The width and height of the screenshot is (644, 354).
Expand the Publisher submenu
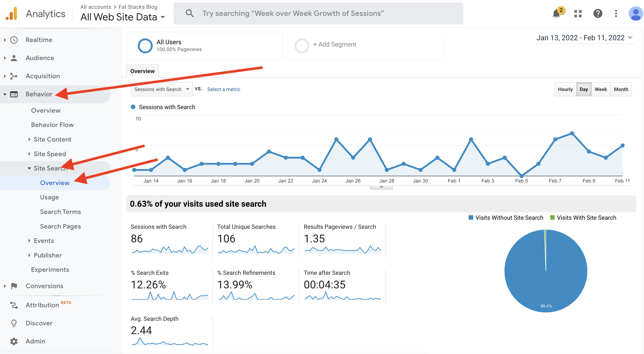click(29, 255)
